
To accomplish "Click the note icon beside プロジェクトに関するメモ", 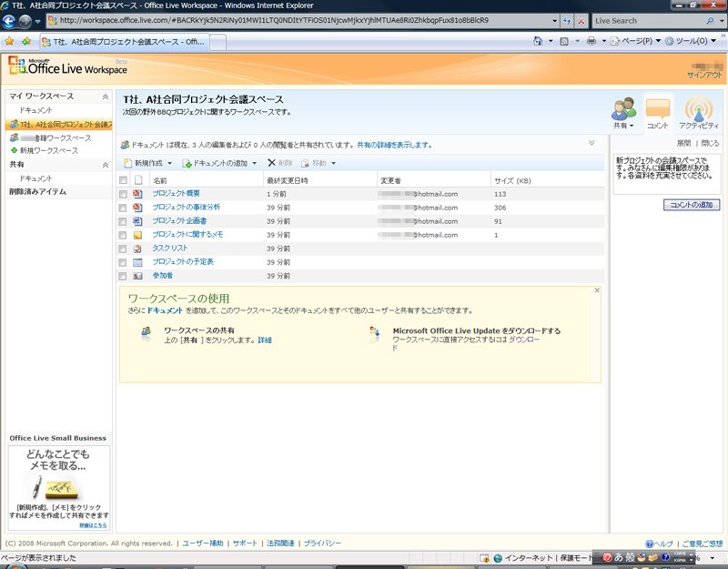I will (x=137, y=235).
